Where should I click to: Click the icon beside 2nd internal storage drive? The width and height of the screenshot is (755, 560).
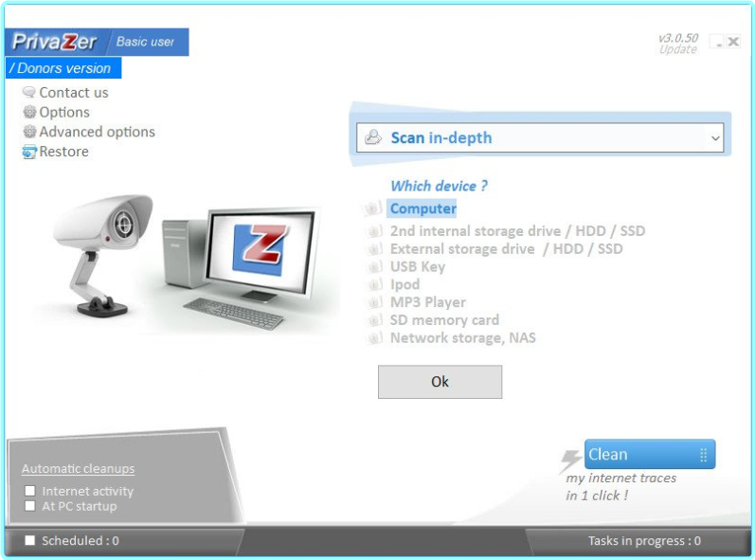375,231
